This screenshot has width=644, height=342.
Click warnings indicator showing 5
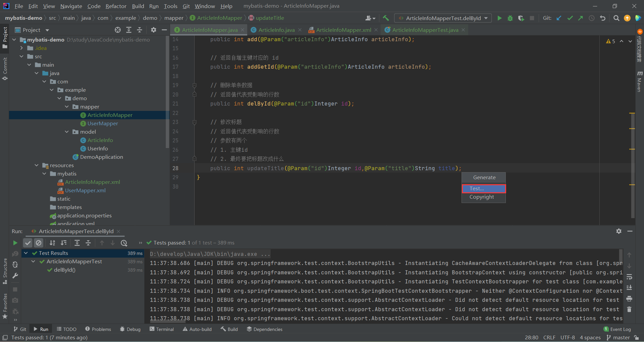pos(610,41)
